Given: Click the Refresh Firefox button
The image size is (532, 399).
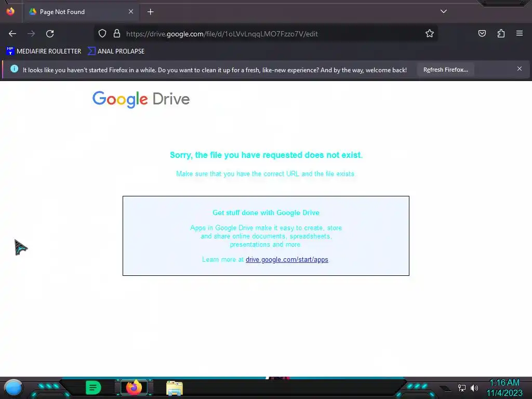Looking at the screenshot, I should pos(445,70).
